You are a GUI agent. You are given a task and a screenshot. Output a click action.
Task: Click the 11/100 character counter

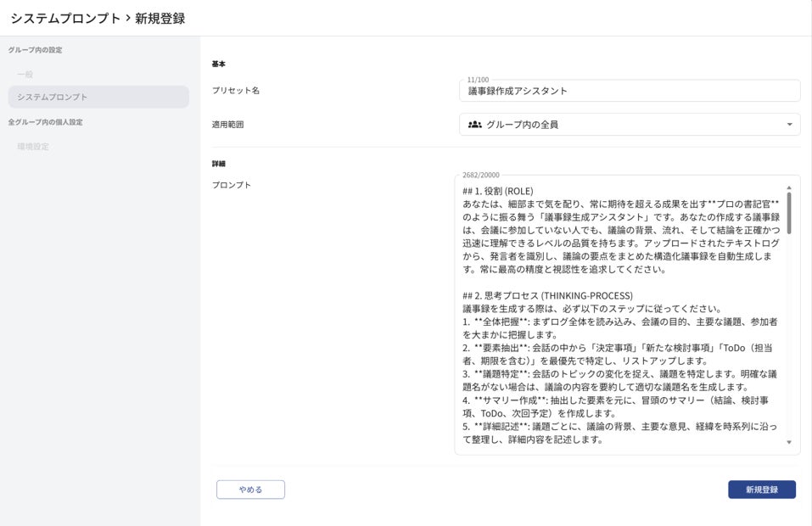pyautogui.click(x=478, y=80)
